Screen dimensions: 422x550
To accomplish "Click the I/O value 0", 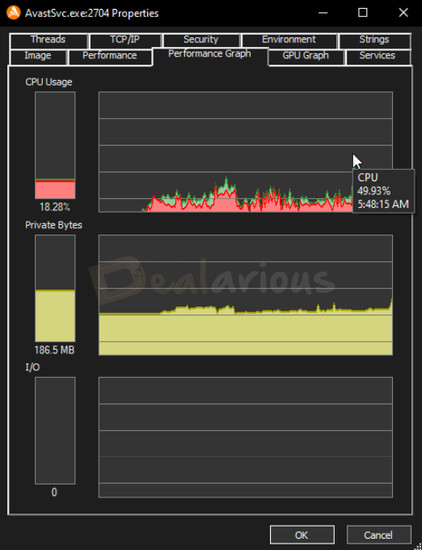I will [x=54, y=492].
